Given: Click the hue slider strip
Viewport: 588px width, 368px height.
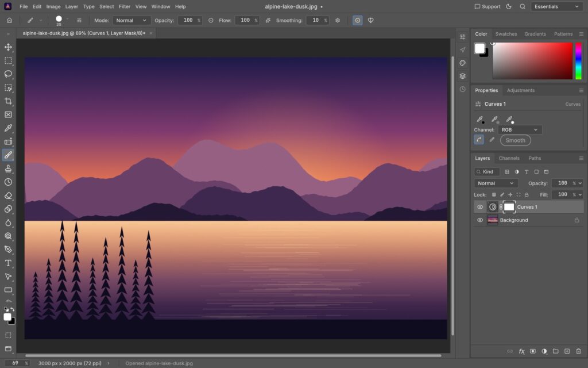Looking at the screenshot, I should click(x=579, y=61).
